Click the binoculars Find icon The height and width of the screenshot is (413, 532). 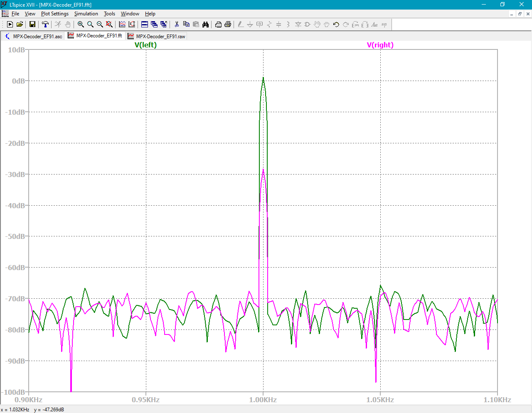(205, 25)
